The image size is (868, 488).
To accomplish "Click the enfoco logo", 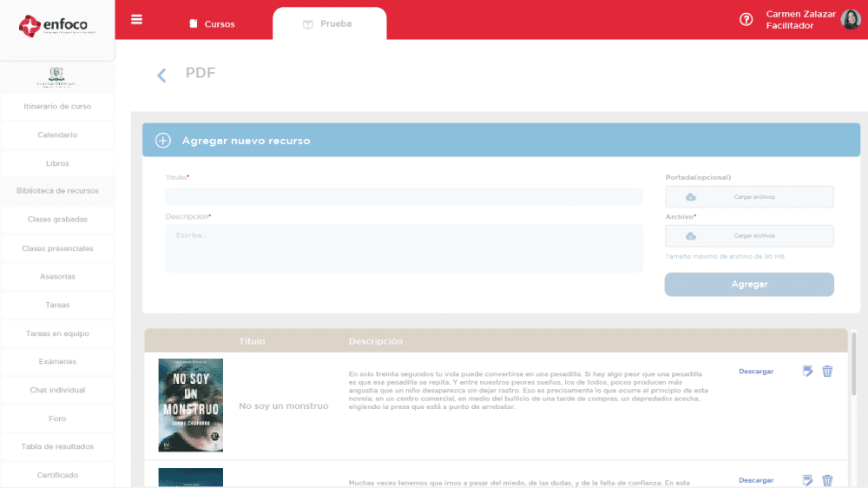I will pyautogui.click(x=57, y=26).
